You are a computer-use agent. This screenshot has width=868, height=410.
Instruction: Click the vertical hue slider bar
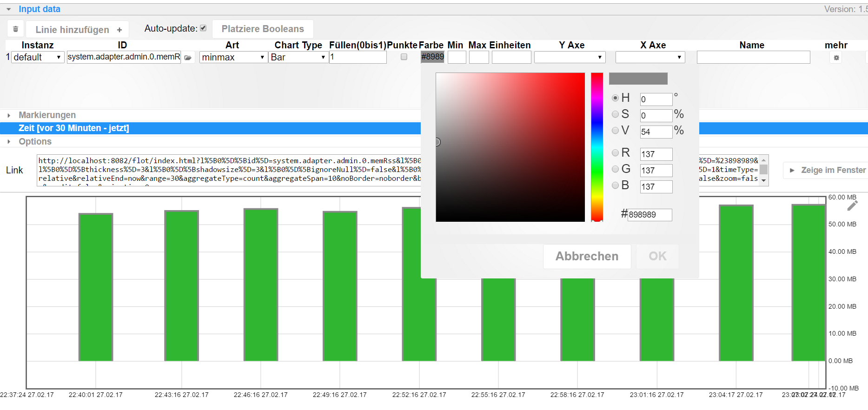coord(597,147)
